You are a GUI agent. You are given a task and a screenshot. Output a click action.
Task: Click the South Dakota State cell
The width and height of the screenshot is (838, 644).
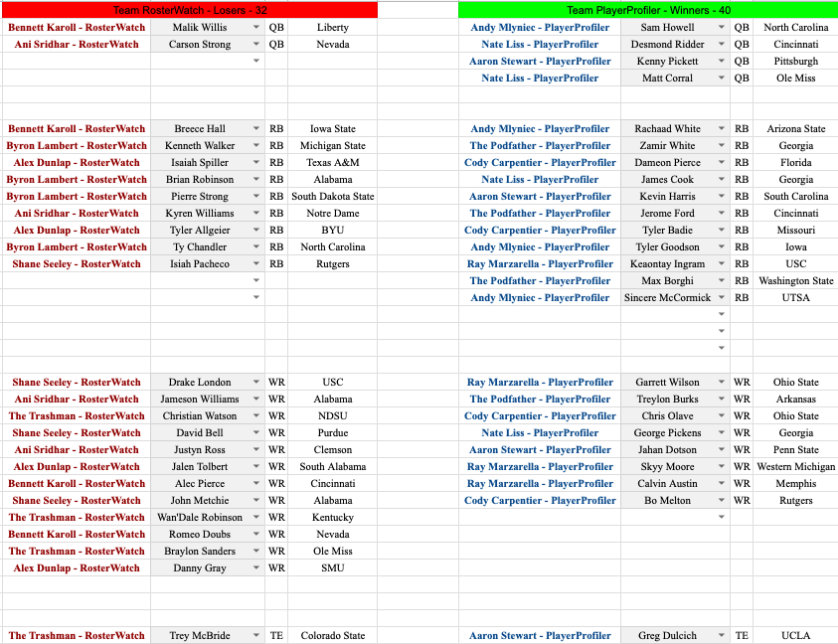333,197
